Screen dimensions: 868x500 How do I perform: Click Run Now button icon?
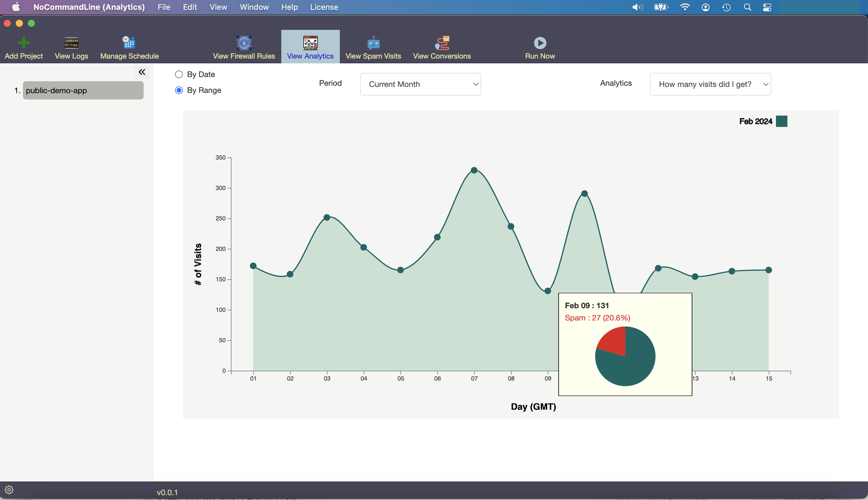click(540, 43)
